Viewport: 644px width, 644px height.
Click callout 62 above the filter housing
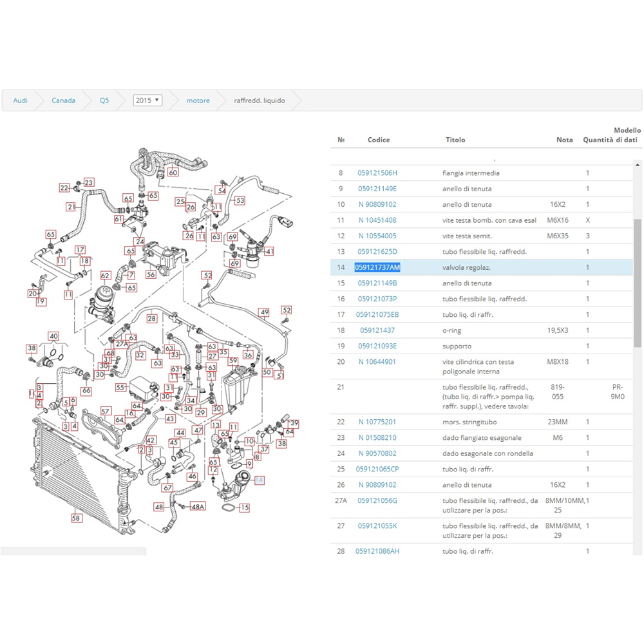(106, 275)
